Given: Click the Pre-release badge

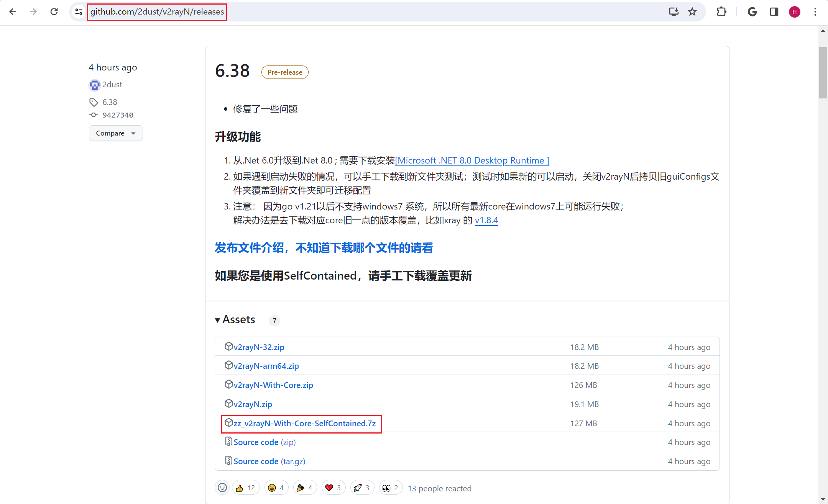Looking at the screenshot, I should tap(285, 72).
